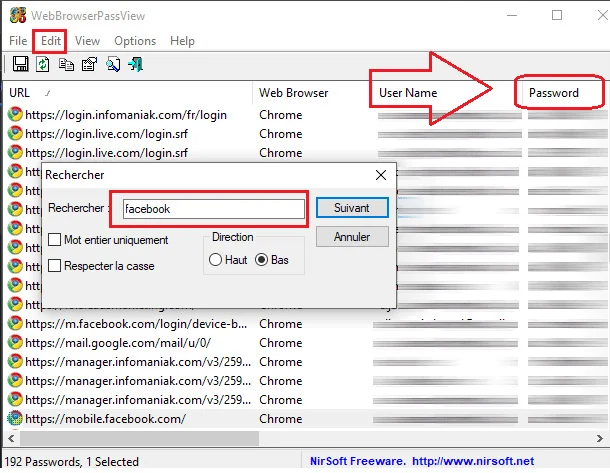Click Chrome icon of login.infomaniak.com row
Screen dimensions: 610x473
tap(15, 114)
